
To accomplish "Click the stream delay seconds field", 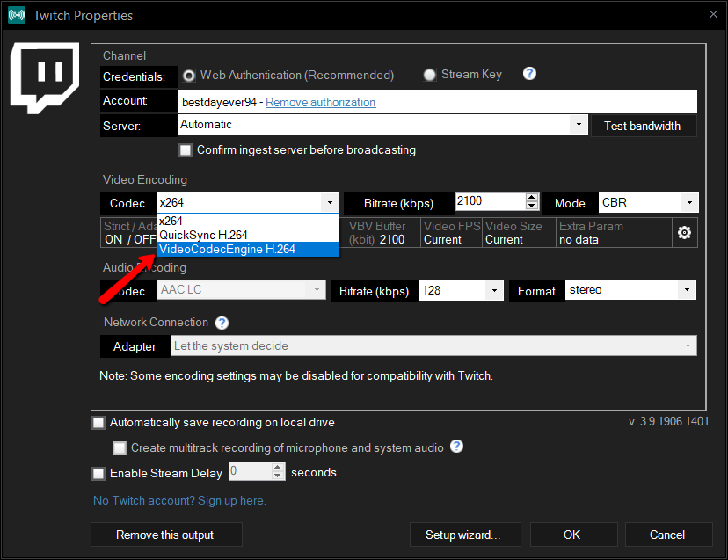I will click(x=251, y=471).
